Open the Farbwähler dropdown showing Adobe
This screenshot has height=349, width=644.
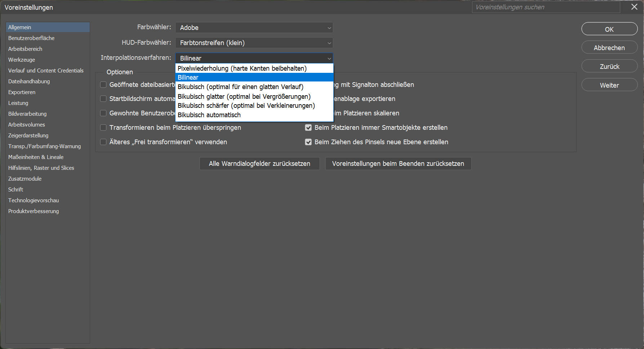(x=254, y=28)
